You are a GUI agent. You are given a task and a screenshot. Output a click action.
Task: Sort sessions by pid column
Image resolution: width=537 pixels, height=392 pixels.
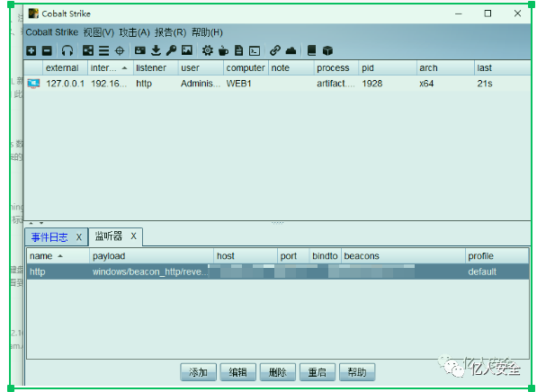click(x=388, y=67)
